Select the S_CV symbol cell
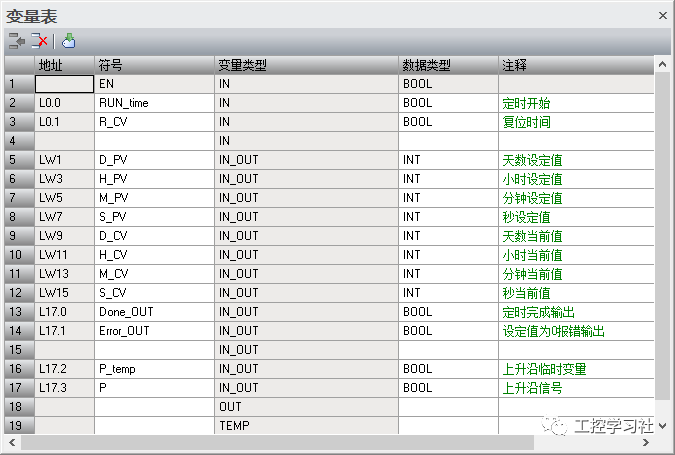The width and height of the screenshot is (675, 455). 155,293
